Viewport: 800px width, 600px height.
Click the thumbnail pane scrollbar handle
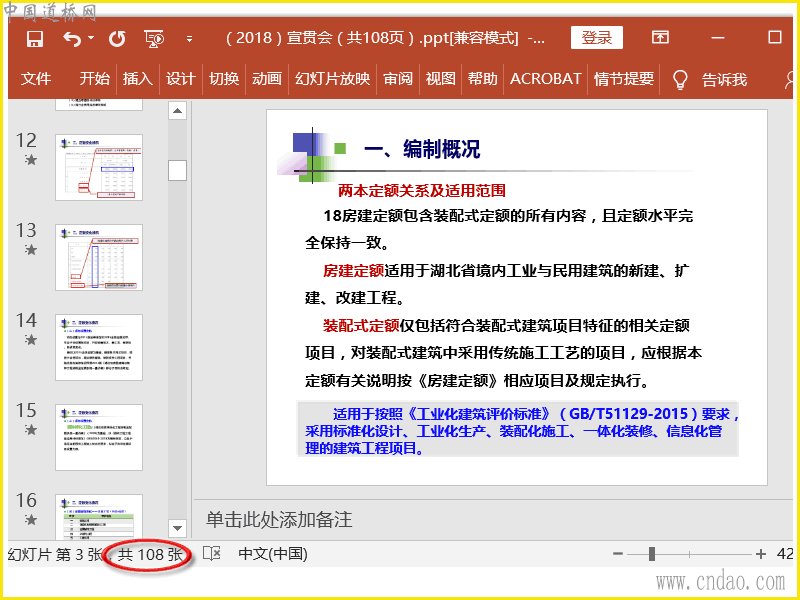click(177, 170)
